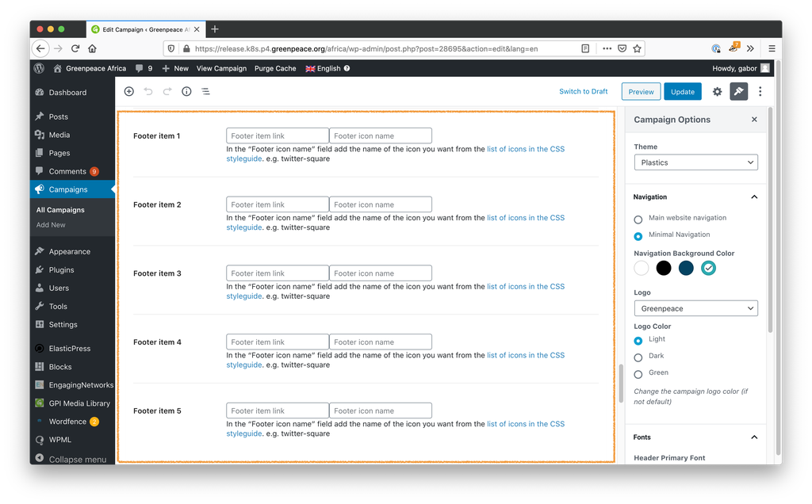
Task: Collapse the Navigation section
Action: tap(755, 197)
